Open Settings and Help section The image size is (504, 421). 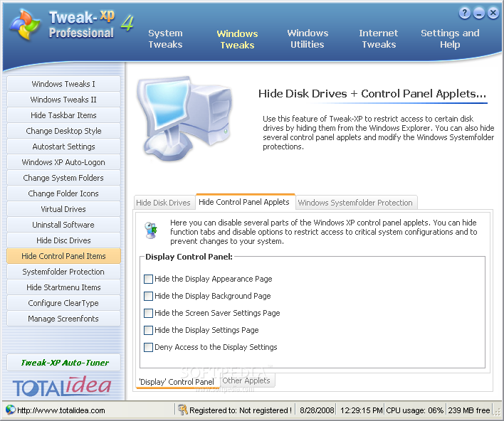click(450, 39)
